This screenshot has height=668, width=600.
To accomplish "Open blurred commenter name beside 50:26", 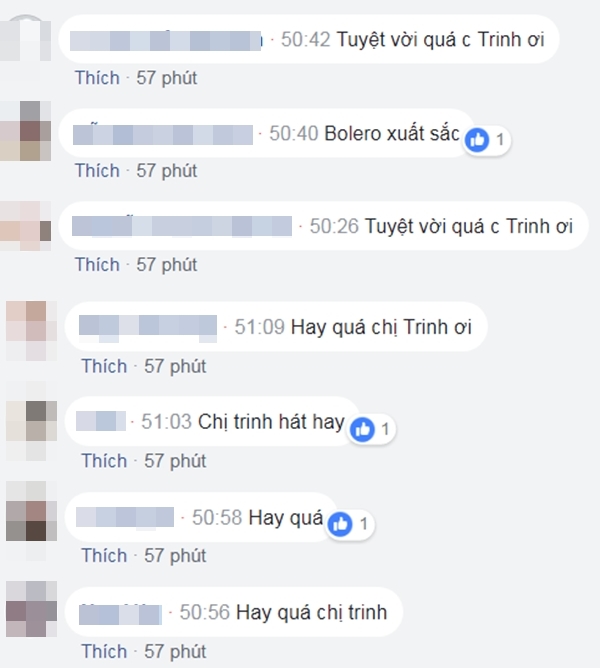I will point(182,226).
